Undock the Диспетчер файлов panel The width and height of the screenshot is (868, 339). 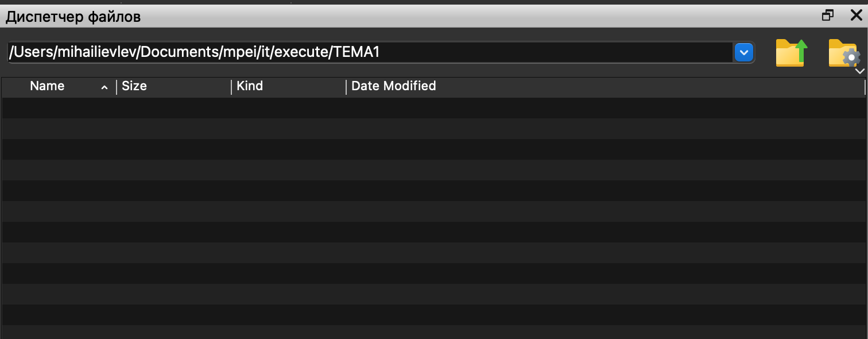tap(828, 16)
